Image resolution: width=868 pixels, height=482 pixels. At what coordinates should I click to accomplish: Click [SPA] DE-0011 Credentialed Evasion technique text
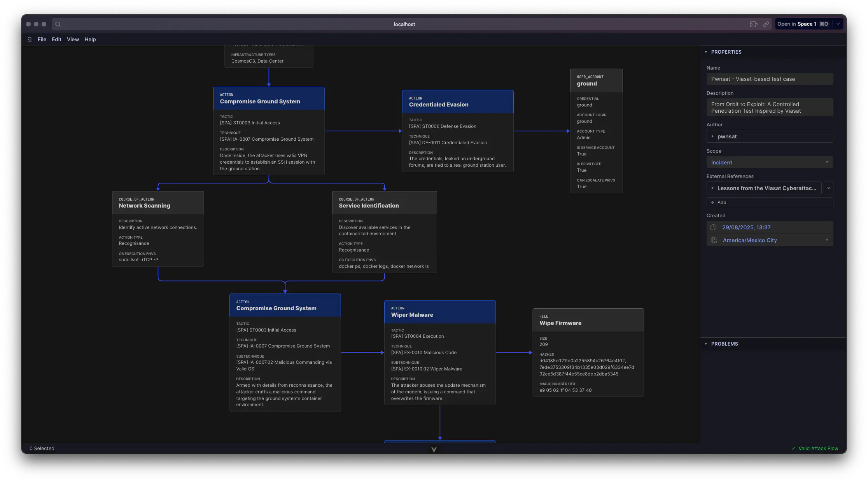point(448,143)
